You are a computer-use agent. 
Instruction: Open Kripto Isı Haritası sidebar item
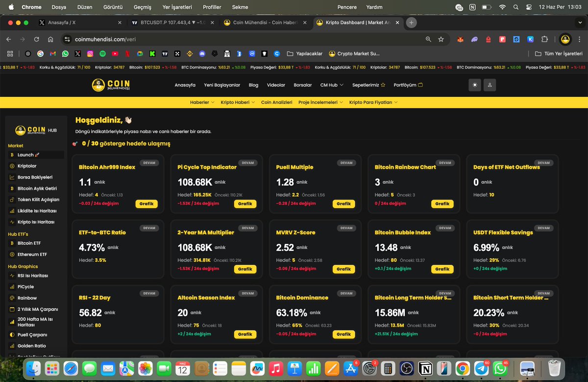36,222
